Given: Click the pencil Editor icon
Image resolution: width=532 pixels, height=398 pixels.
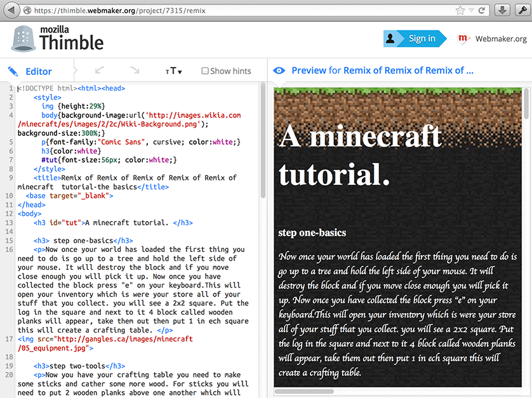Looking at the screenshot, I should coord(13,71).
